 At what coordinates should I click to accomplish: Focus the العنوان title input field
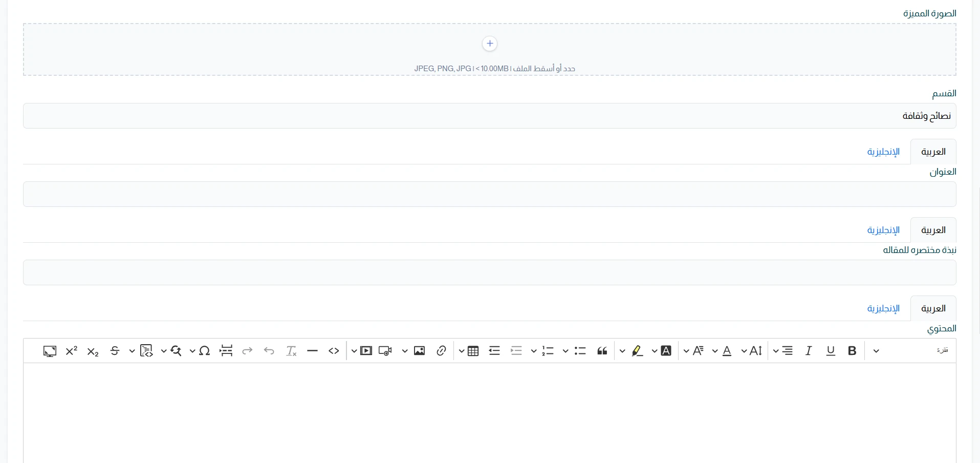tap(490, 194)
